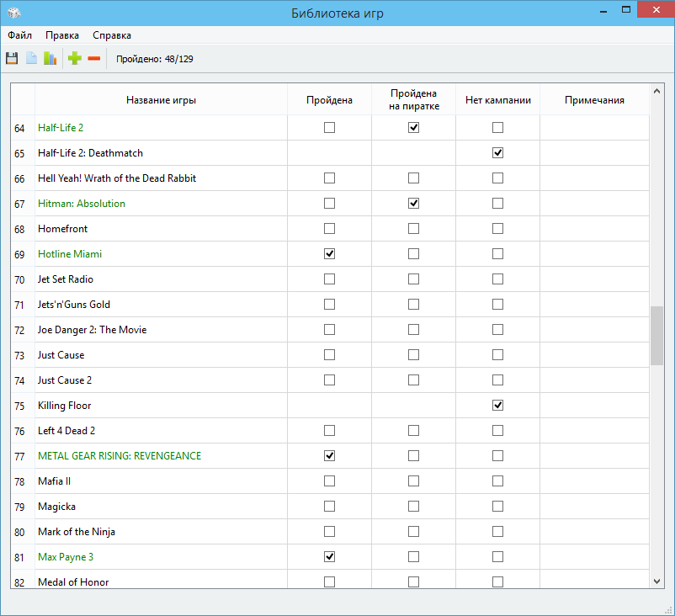Check Пройдена for Just Cause 2

[329, 380]
